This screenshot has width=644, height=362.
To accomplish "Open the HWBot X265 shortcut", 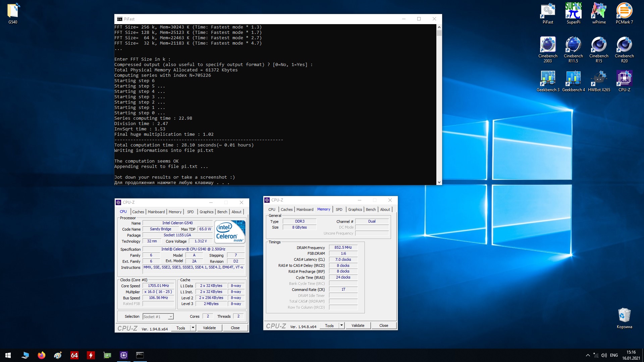I will pyautogui.click(x=599, y=81).
